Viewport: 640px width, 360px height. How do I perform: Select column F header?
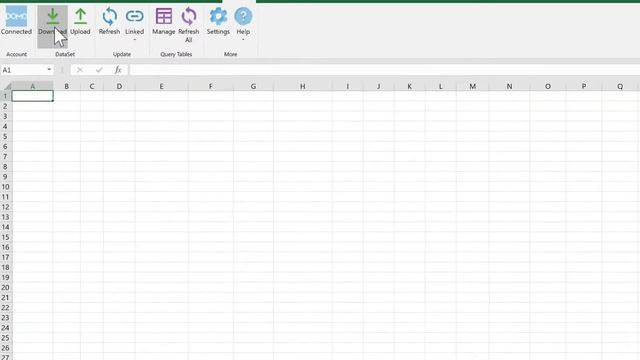coord(211,86)
